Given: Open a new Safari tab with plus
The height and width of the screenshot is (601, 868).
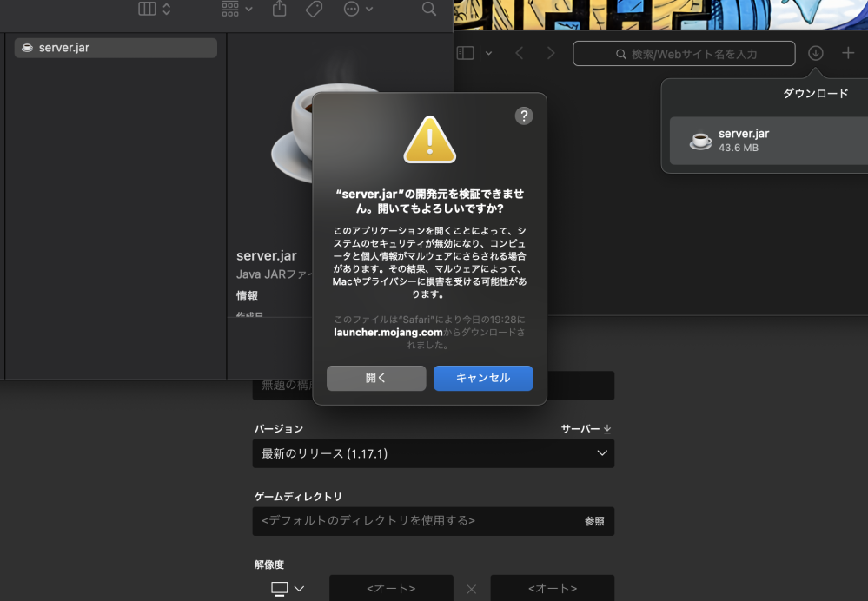Looking at the screenshot, I should pyautogui.click(x=848, y=53).
